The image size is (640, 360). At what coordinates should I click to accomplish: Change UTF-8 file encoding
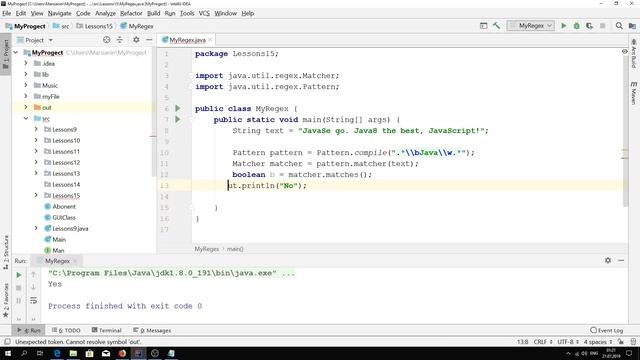pos(568,342)
